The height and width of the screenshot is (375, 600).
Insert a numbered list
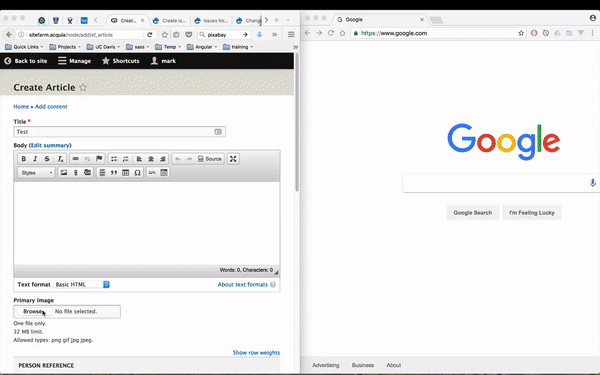[x=126, y=159]
